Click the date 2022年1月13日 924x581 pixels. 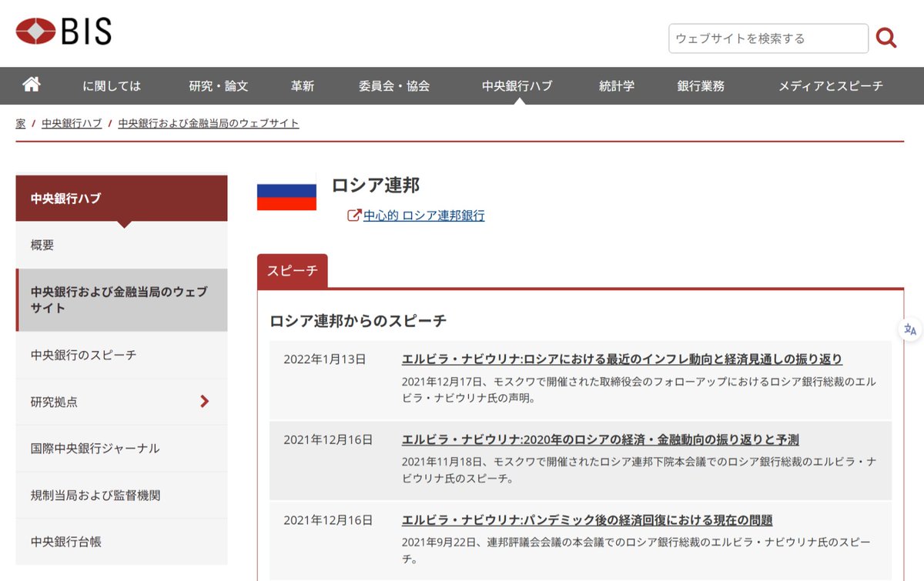tap(325, 359)
